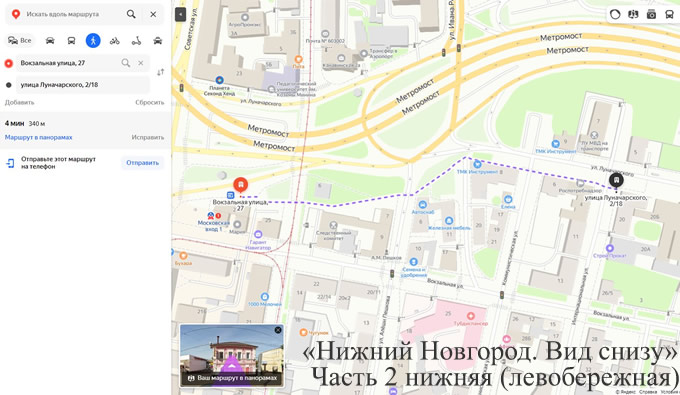Toggle panoramas layer icon at top right
Image resolution: width=680 pixels, height=395 pixels.
coord(633,14)
